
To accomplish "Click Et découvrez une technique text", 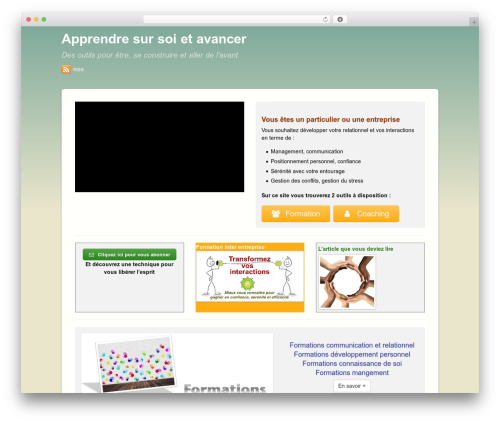I will (129, 268).
